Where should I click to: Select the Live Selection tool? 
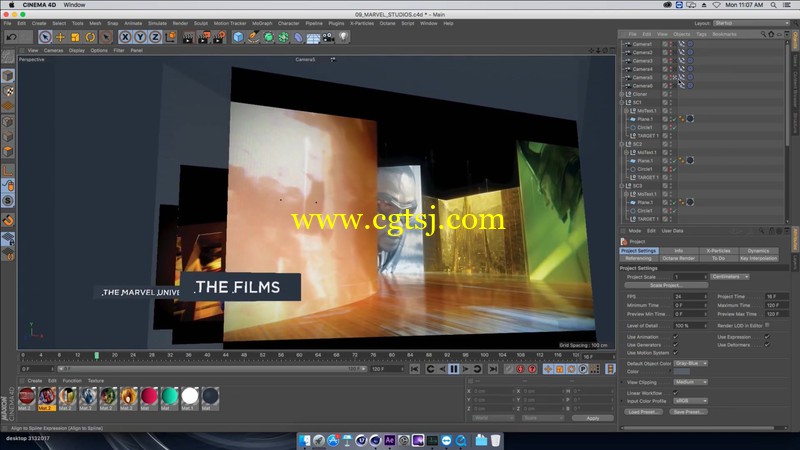pyautogui.click(x=45, y=37)
